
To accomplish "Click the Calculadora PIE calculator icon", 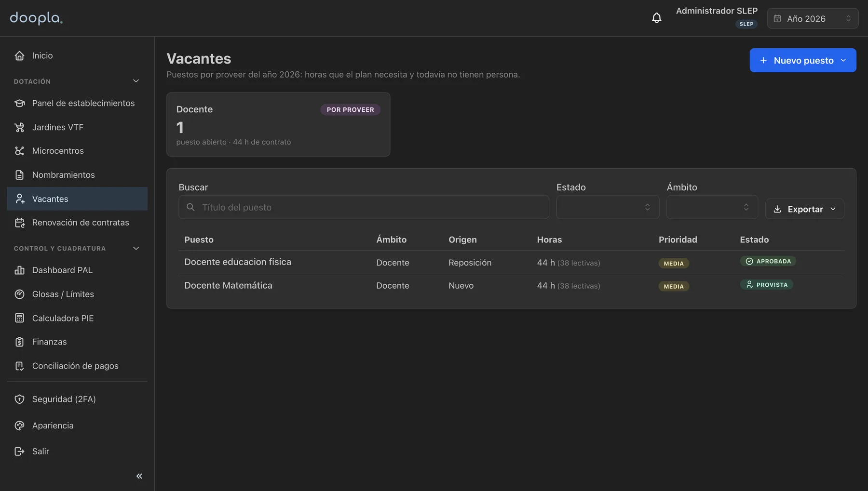I will pyautogui.click(x=19, y=318).
